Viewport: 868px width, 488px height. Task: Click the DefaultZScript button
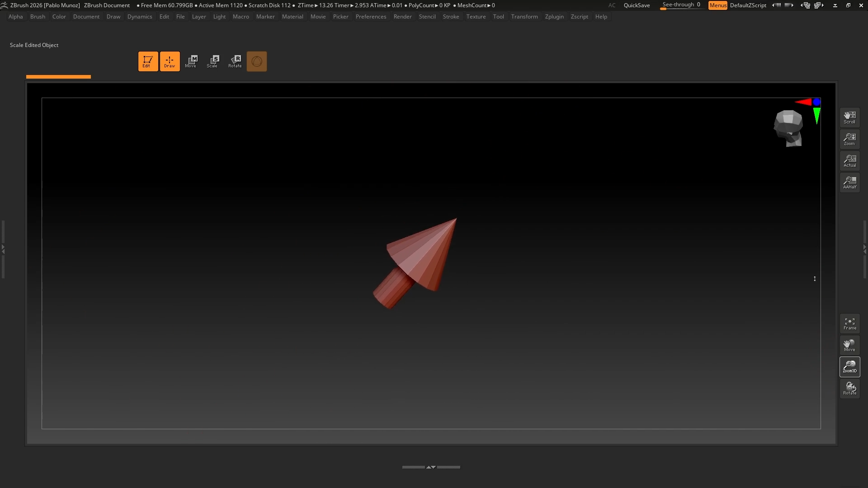point(748,5)
